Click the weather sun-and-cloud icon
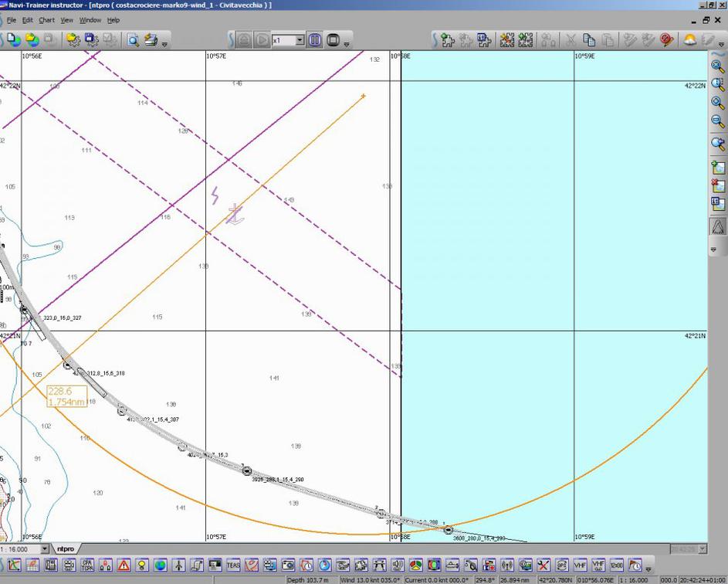The image size is (728, 584). coord(689,39)
